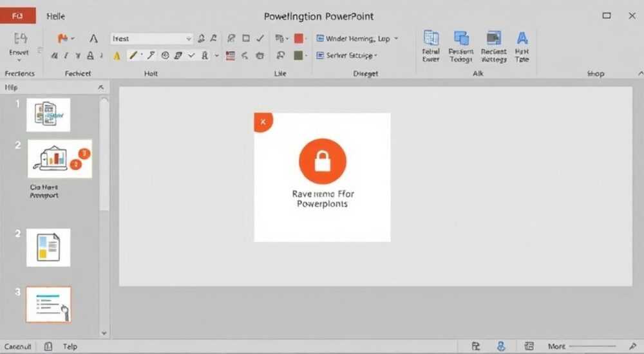Toggle italic text formatting
Image resolution: width=644 pixels, height=354 pixels.
click(x=66, y=55)
